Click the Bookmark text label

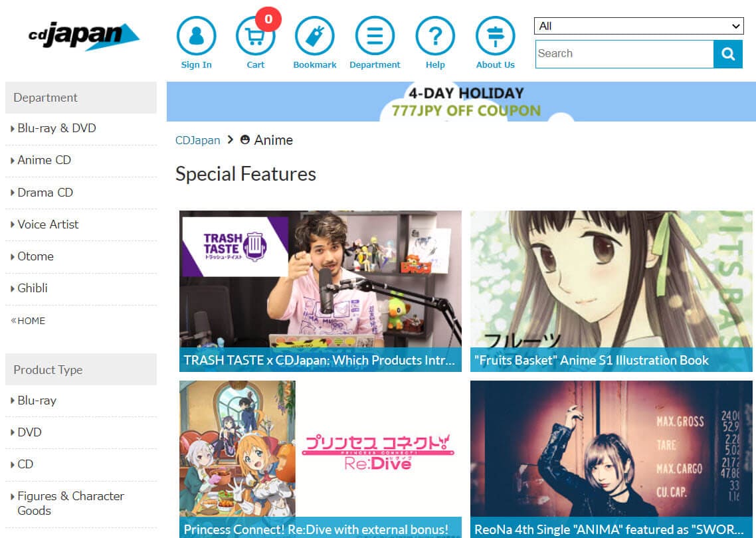pyautogui.click(x=315, y=64)
